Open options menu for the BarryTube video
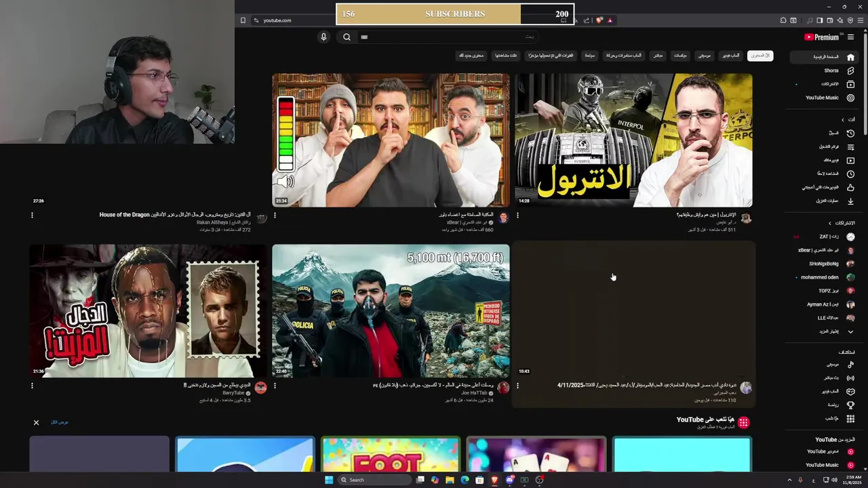Viewport: 868px width, 488px height. (32, 386)
